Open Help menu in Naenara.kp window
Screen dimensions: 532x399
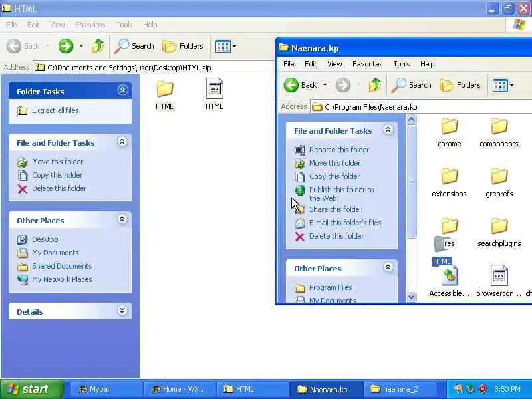427,64
